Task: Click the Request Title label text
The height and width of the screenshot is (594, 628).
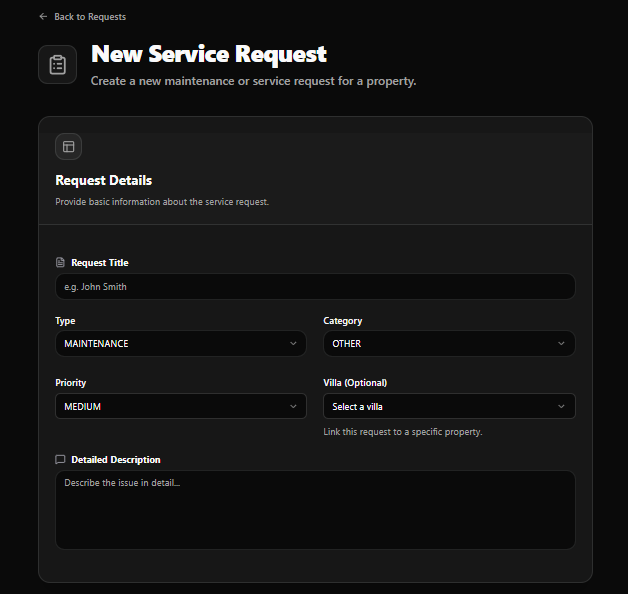Action: click(x=100, y=262)
